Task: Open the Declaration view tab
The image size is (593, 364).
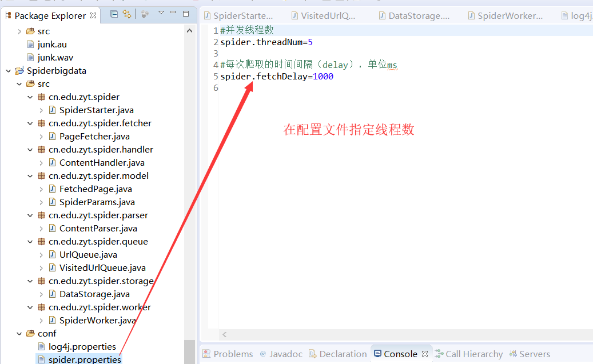Action: click(x=338, y=354)
